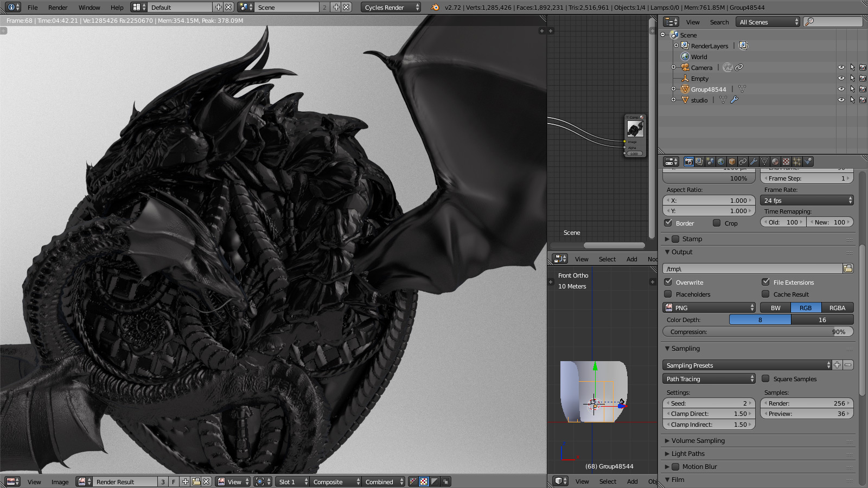
Task: Open the Material properties tab (sphere icon)
Action: (x=775, y=162)
